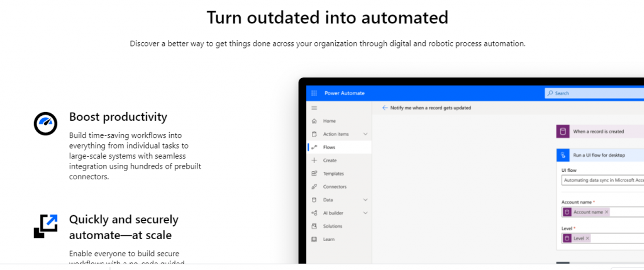
Task: Click the Home house icon
Action: 314,121
